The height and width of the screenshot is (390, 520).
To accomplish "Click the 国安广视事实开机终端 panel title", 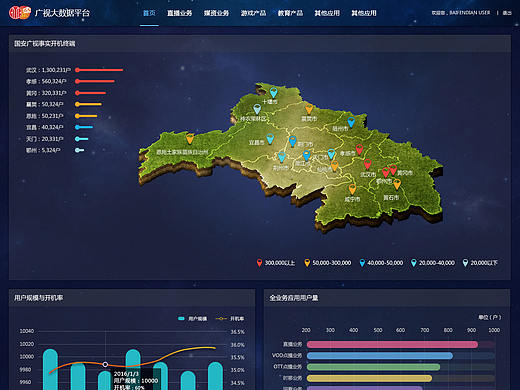I will [45, 44].
